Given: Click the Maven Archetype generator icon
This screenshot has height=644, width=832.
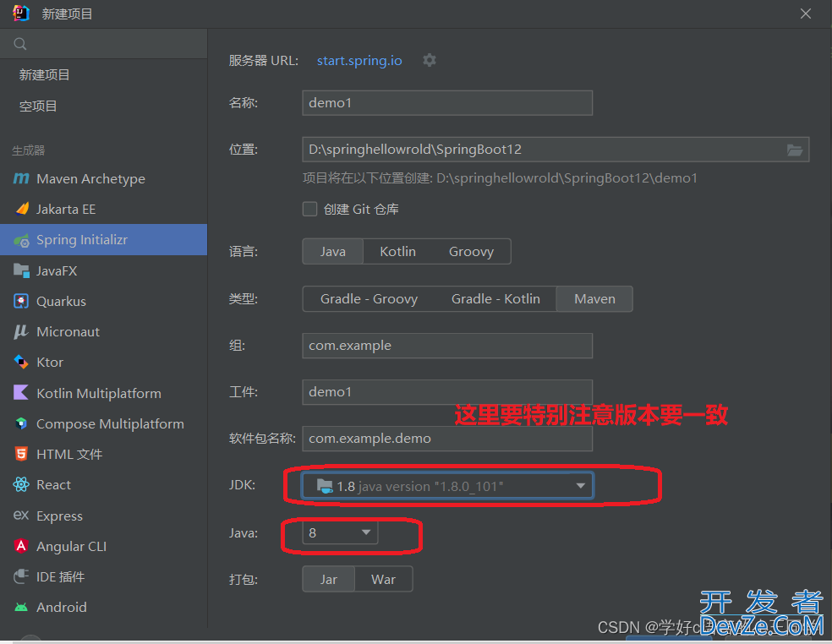Looking at the screenshot, I should pyautogui.click(x=20, y=179).
